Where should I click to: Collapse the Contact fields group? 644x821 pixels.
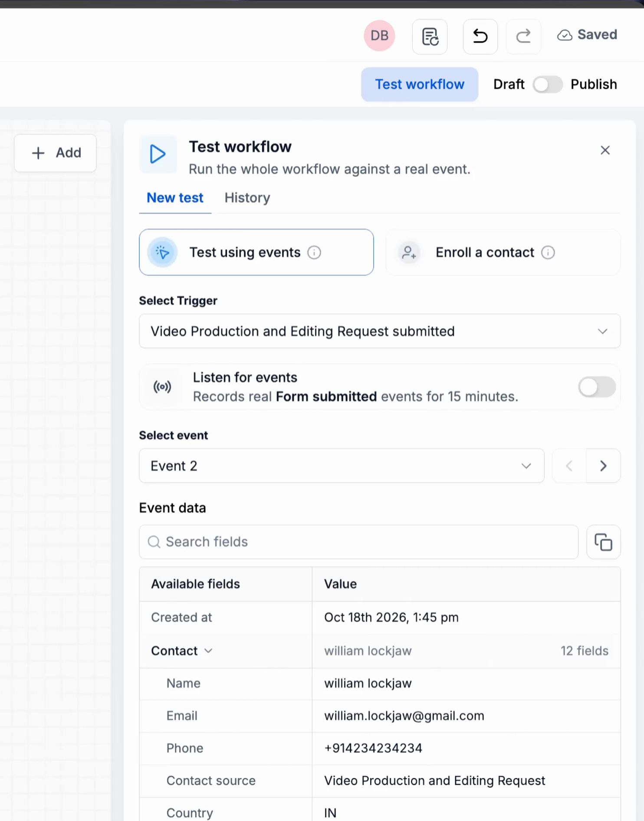208,651
